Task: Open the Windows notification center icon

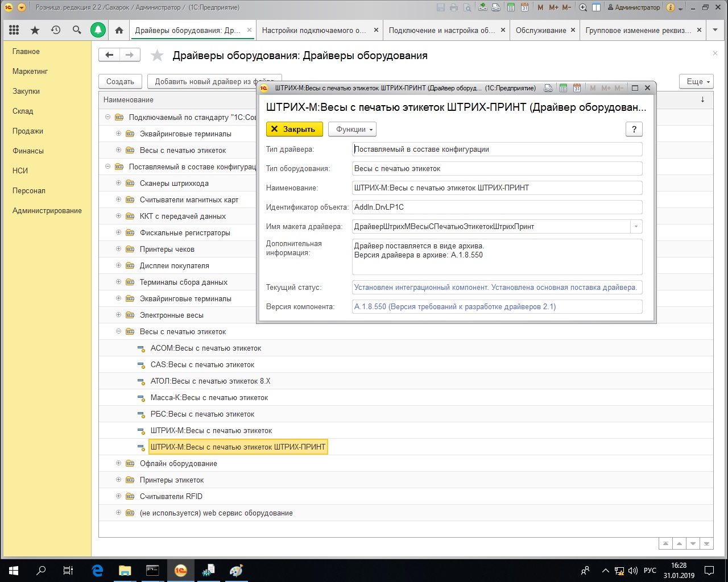Action: [709, 570]
